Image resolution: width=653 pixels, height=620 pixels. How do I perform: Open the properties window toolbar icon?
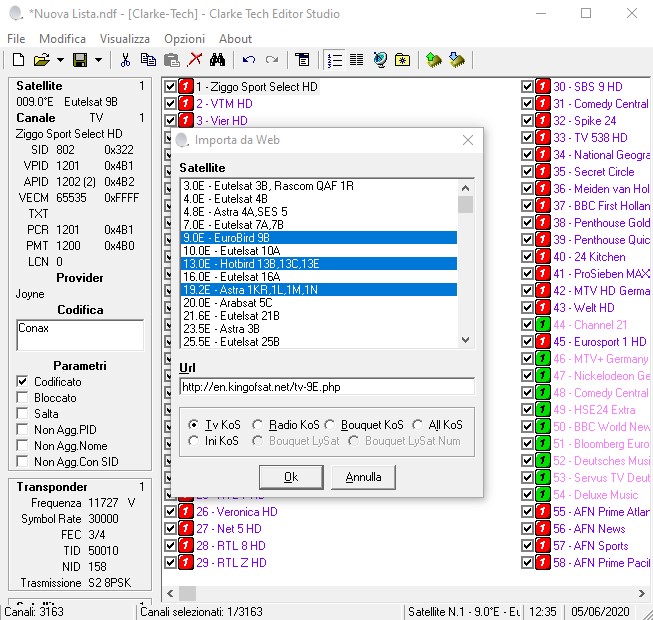(x=303, y=60)
